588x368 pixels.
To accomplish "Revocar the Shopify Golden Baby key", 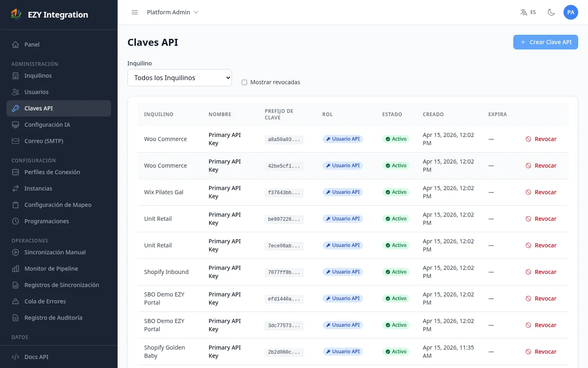I will [x=541, y=352].
